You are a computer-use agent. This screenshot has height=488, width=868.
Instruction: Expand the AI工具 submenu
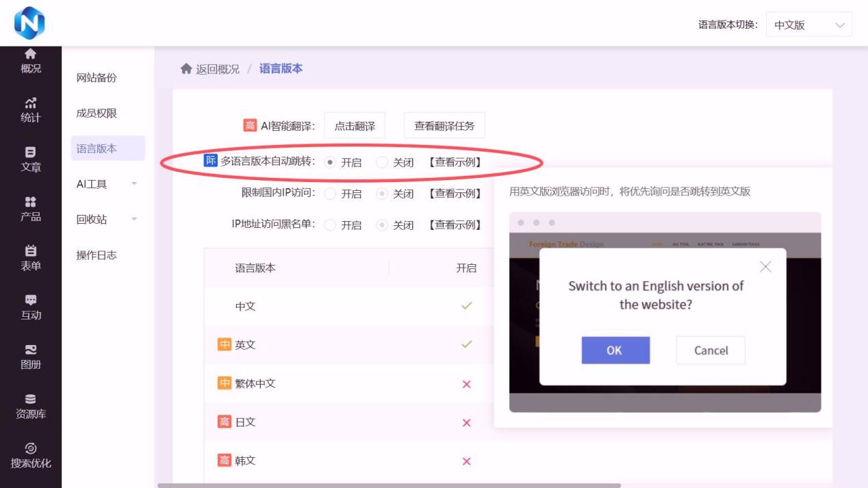(107, 184)
